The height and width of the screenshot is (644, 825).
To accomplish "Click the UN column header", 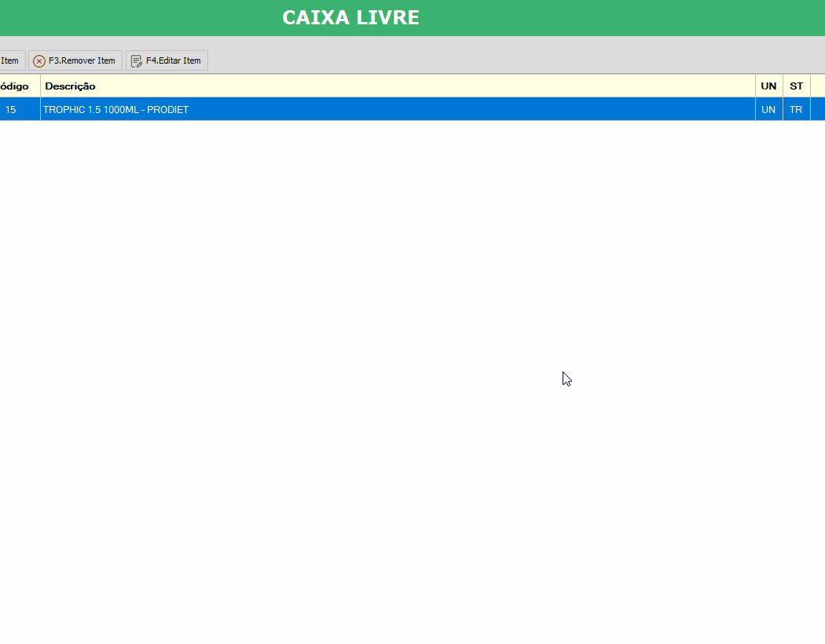I will coord(768,86).
